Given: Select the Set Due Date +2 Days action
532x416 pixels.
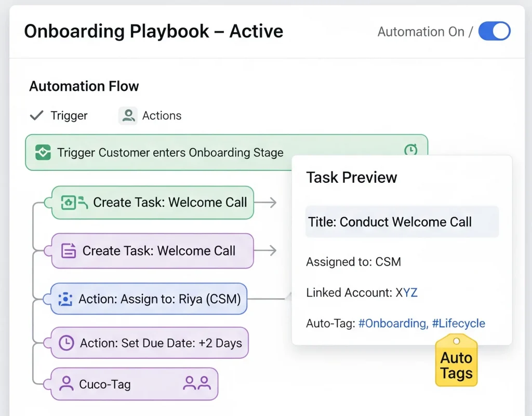Looking at the screenshot, I should (150, 343).
